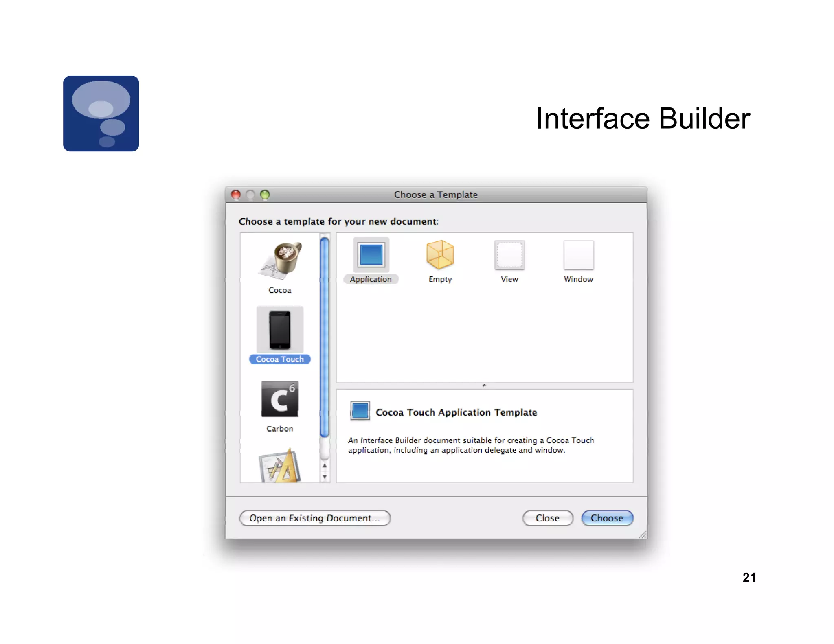Choose the View template icon

click(x=509, y=255)
